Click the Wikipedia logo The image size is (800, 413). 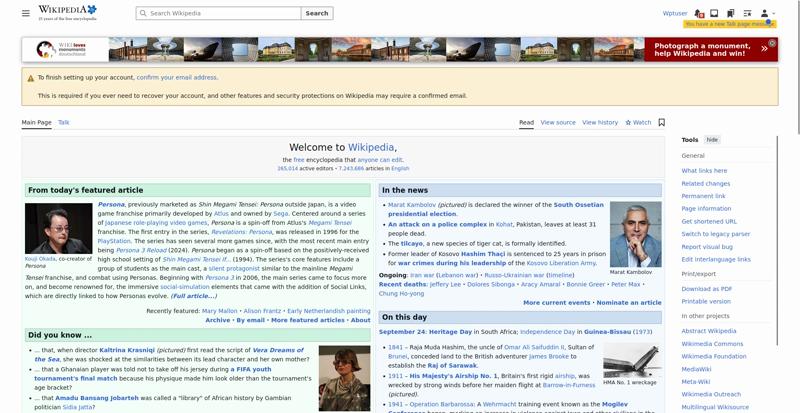click(x=67, y=13)
